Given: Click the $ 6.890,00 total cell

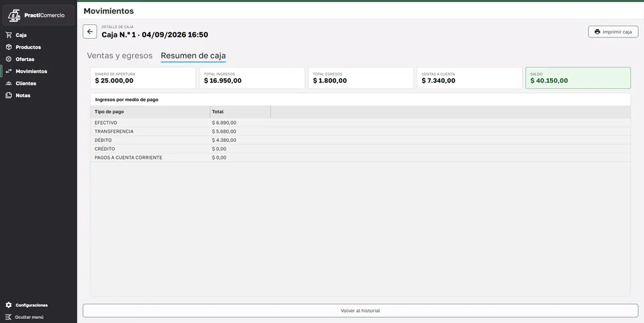Looking at the screenshot, I should [x=224, y=123].
